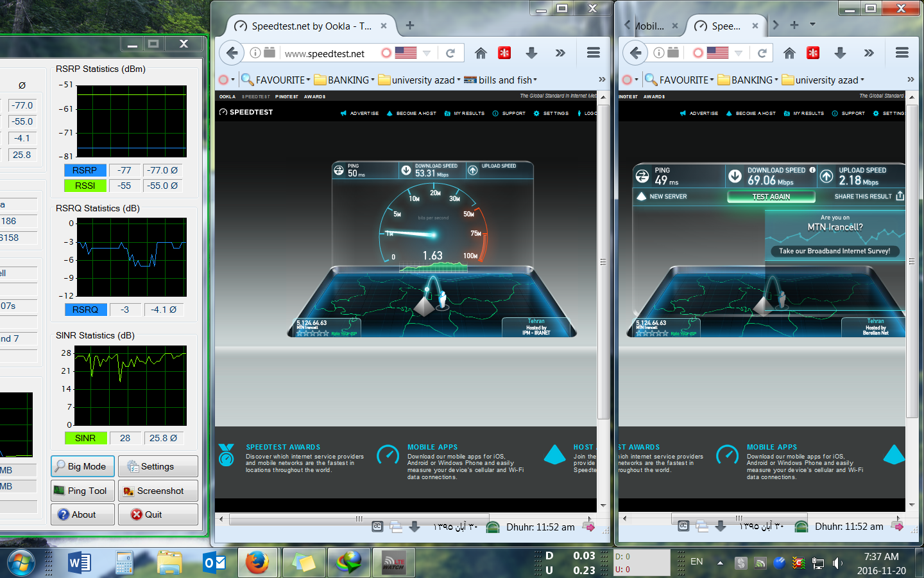Open SUPPORT in left Speedtest page
This screenshot has width=924, height=578.
509,113
